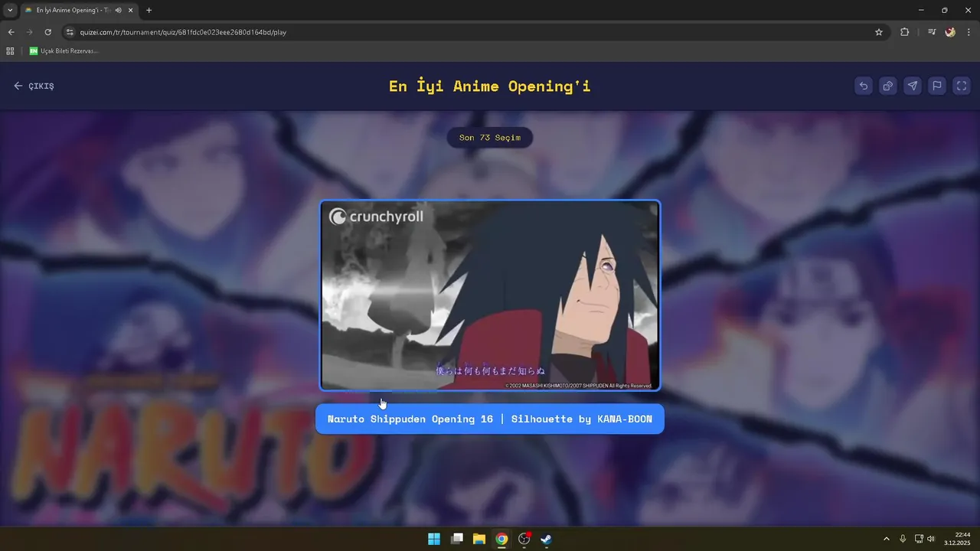Click the microphone tray icon
980x551 pixels.
tap(903, 539)
